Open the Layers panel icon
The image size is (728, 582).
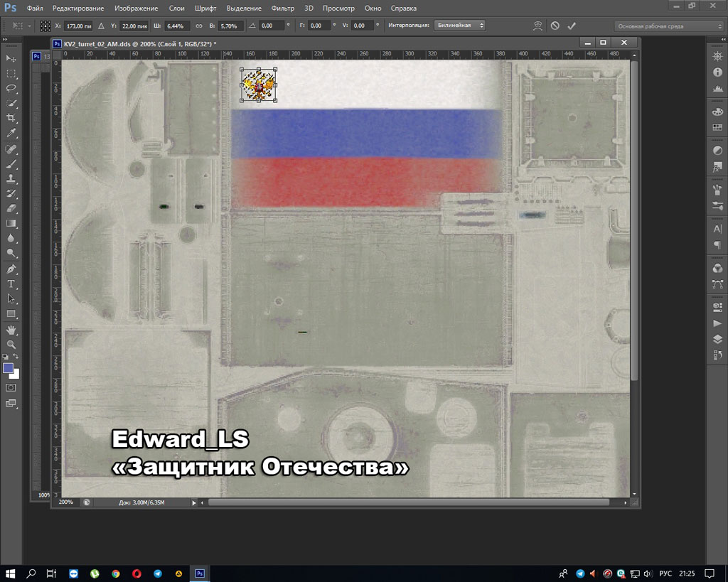pos(717,339)
